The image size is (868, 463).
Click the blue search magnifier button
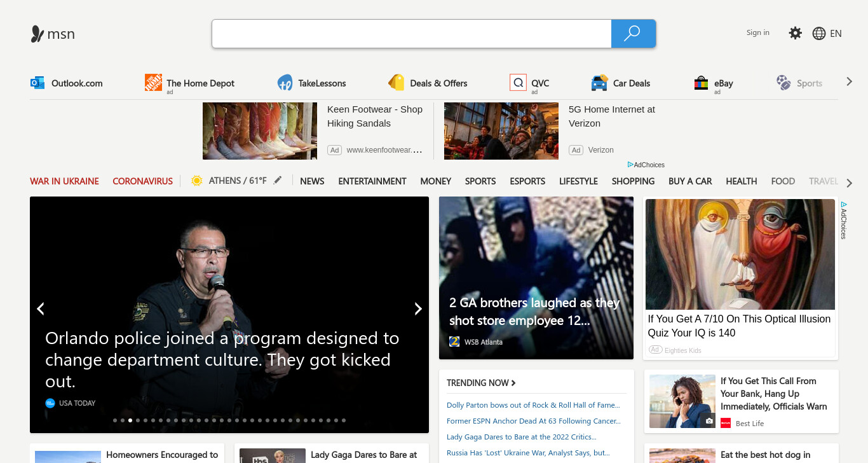point(633,34)
